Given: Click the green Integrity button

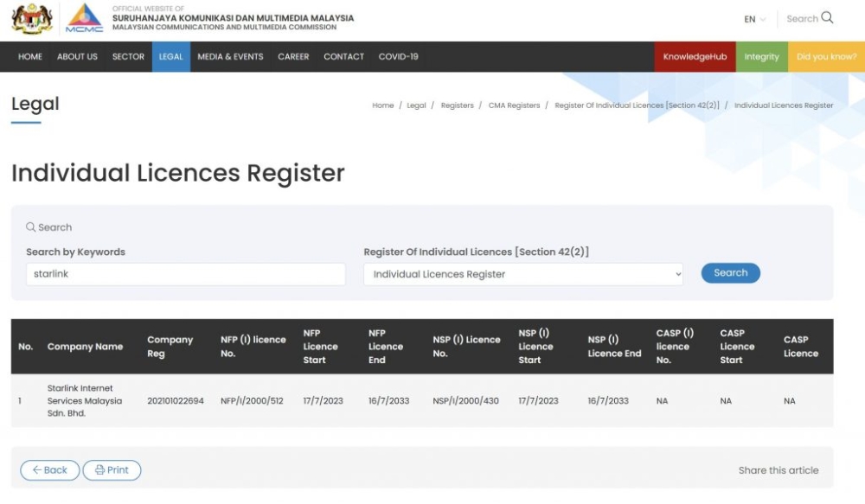Looking at the screenshot, I should tap(761, 57).
